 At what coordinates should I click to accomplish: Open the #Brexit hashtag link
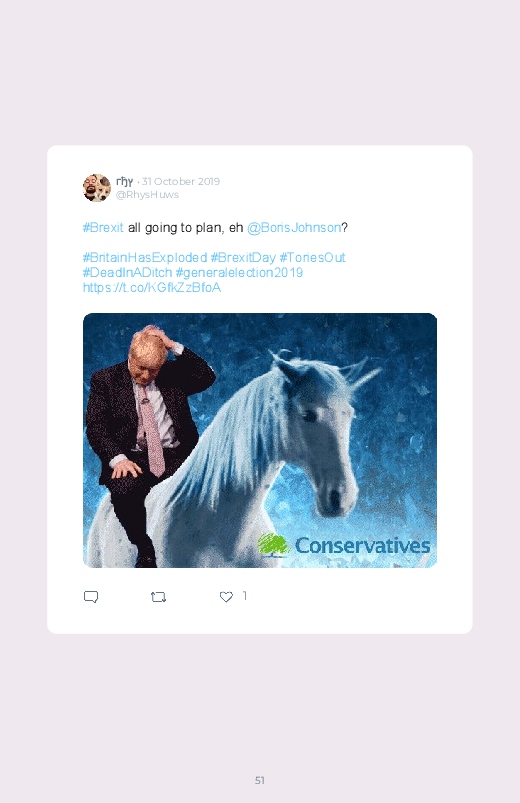[x=103, y=227]
